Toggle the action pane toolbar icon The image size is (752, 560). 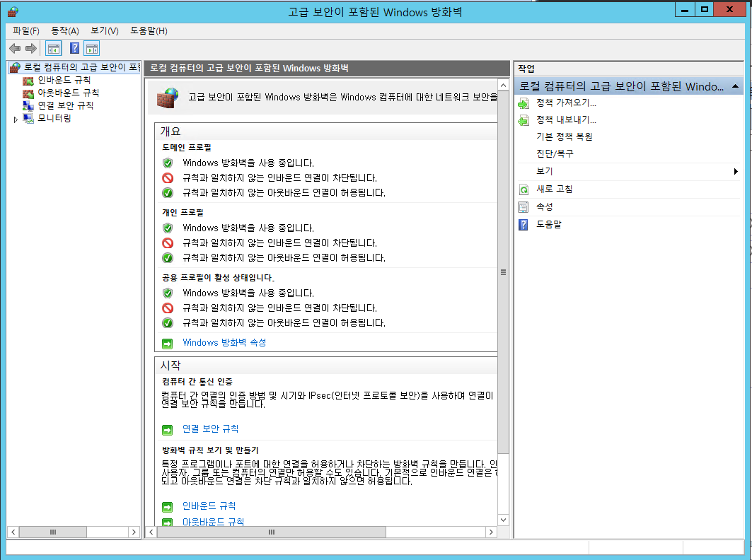pyautogui.click(x=91, y=48)
